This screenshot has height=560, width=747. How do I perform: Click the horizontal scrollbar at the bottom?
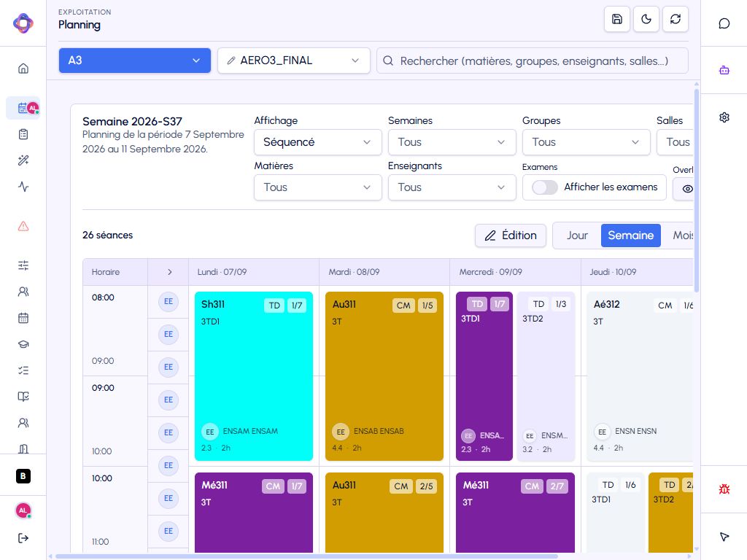click(306, 556)
